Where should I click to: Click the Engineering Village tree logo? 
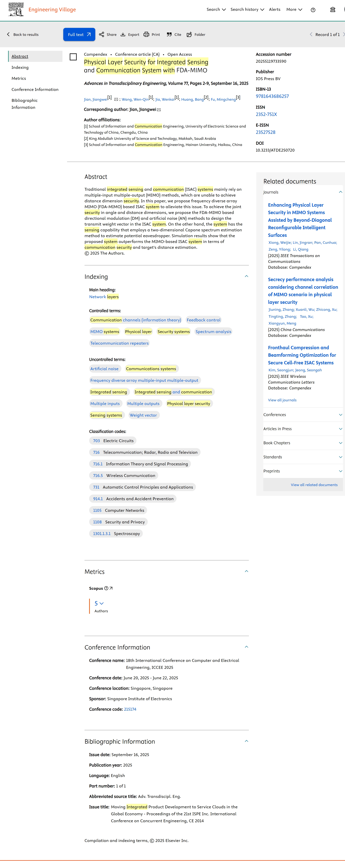[16, 9]
